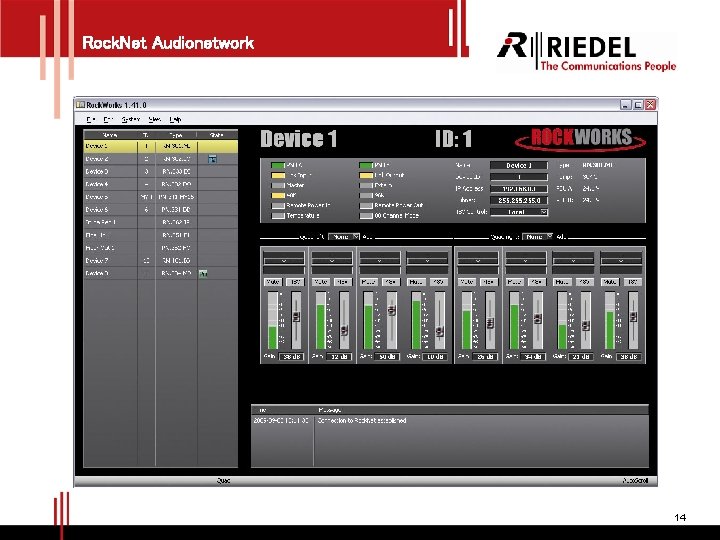
Task: Open the fifth channel's source dropdown
Action: (x=478, y=260)
